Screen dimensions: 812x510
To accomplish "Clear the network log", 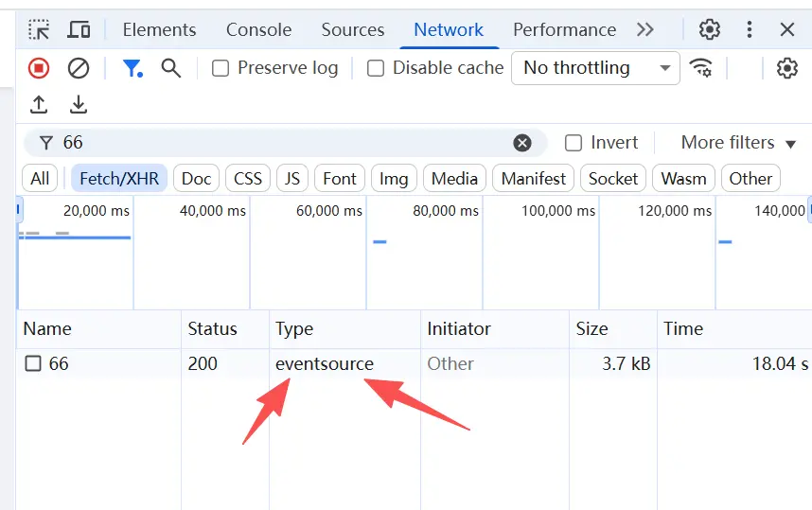I will pos(79,68).
